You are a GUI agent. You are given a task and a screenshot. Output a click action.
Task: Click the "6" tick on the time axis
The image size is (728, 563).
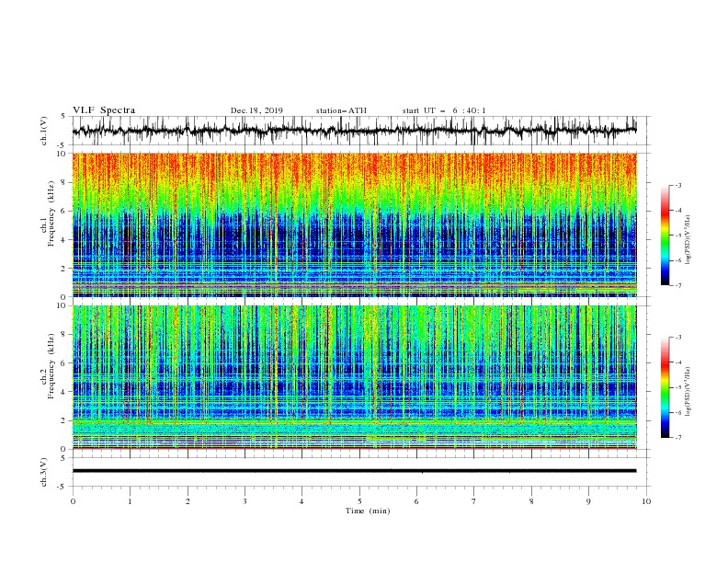[x=416, y=501]
